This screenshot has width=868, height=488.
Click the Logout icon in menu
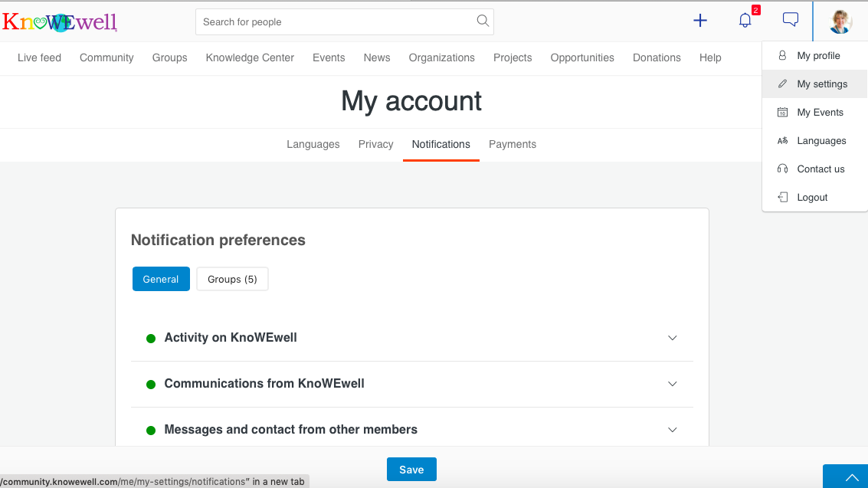(782, 197)
